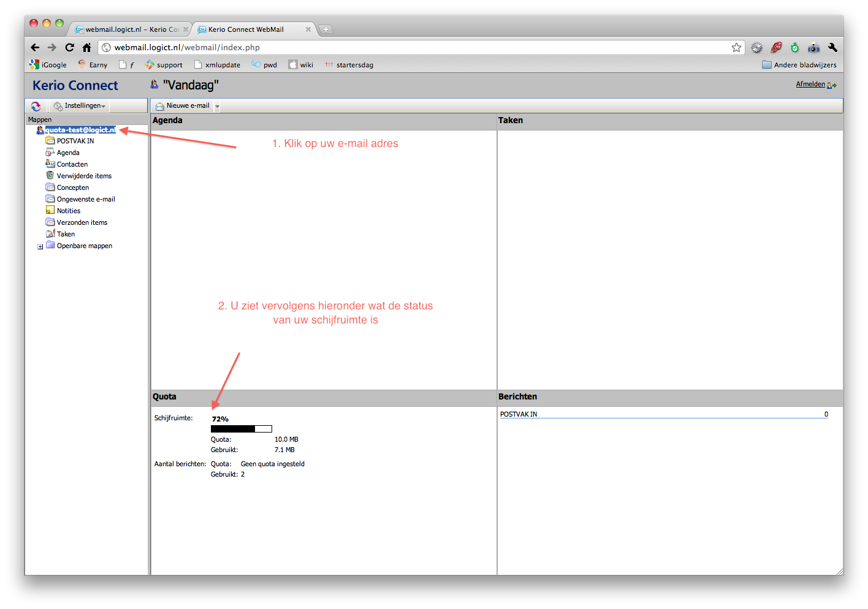This screenshot has height=609, width=868.
Task: Open Verwijderde items folder
Action: (84, 176)
